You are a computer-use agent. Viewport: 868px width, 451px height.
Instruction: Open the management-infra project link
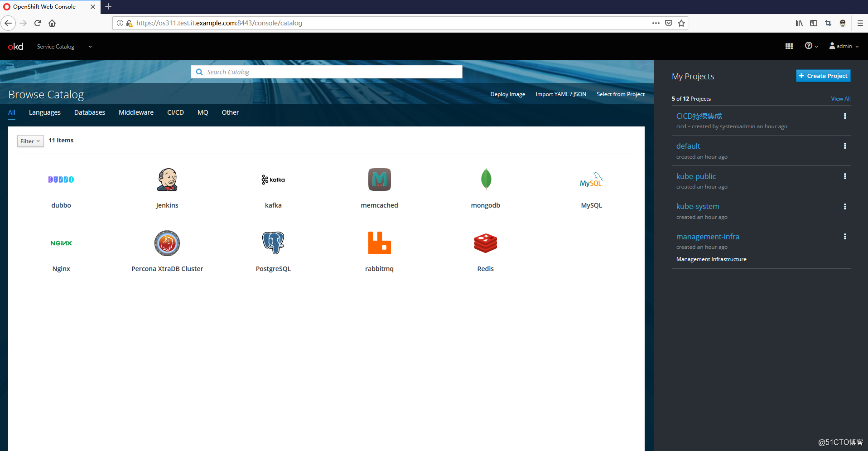708,237
